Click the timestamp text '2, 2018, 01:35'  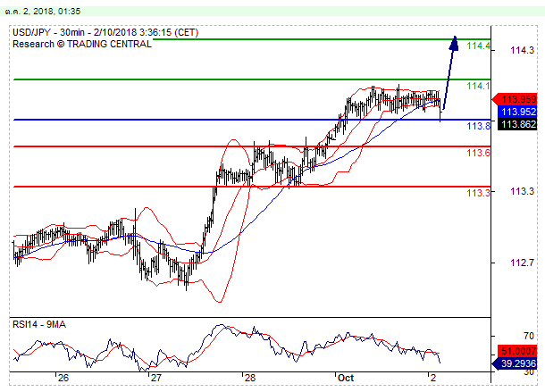[x=52, y=12]
